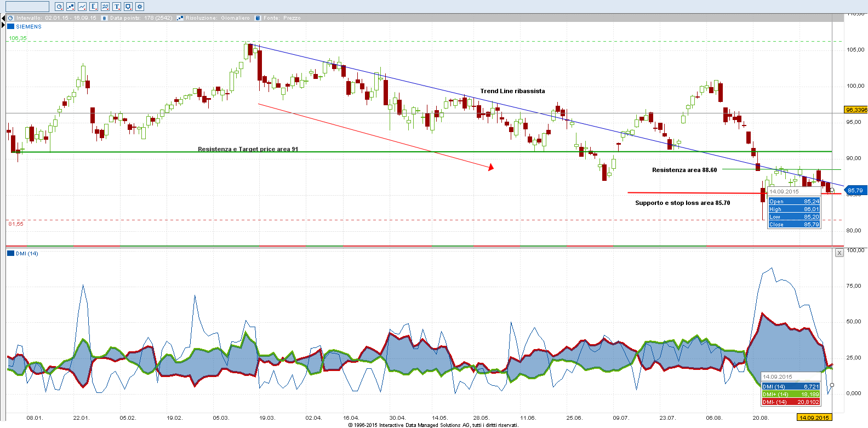Click the High 86,01 tooltip row
Image resolution: width=868 pixels, height=428 pixels.
pyautogui.click(x=794, y=209)
